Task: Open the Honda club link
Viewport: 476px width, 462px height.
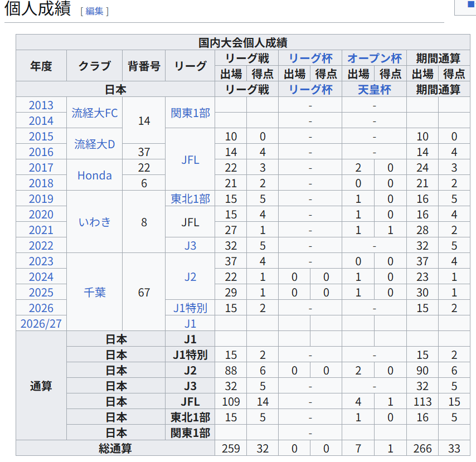Action: (94, 176)
